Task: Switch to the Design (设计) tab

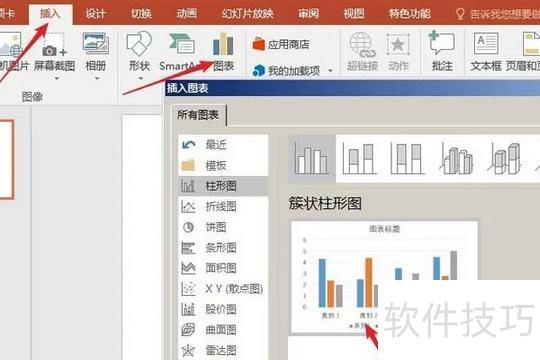Action: point(95,14)
